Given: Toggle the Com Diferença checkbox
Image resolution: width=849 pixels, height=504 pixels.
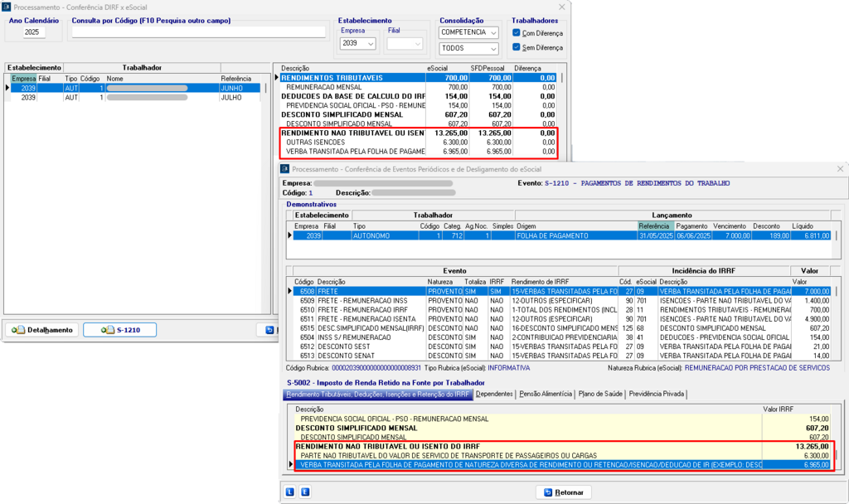Looking at the screenshot, I should point(517,33).
